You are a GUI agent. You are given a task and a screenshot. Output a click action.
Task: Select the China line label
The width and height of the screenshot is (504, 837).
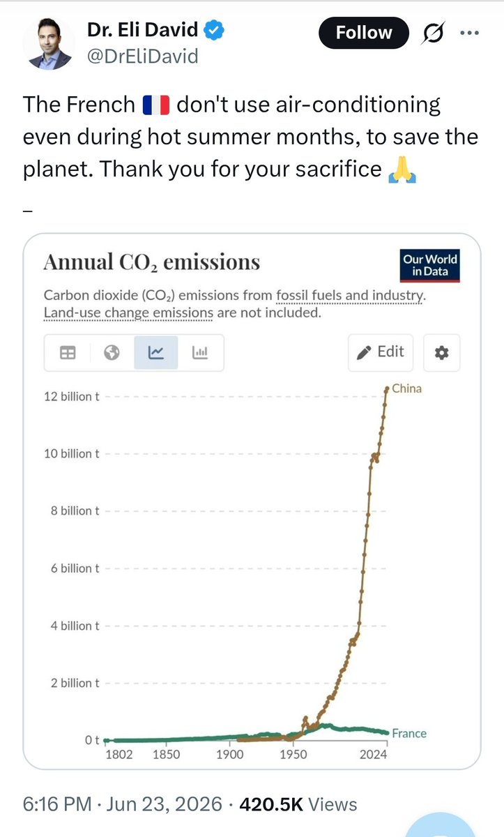click(x=407, y=388)
